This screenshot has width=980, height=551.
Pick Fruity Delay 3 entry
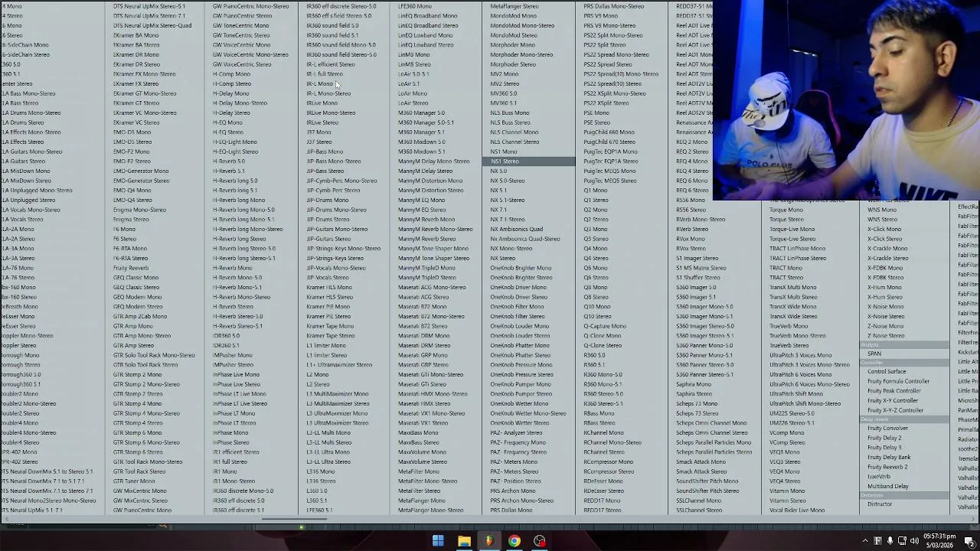[884, 448]
